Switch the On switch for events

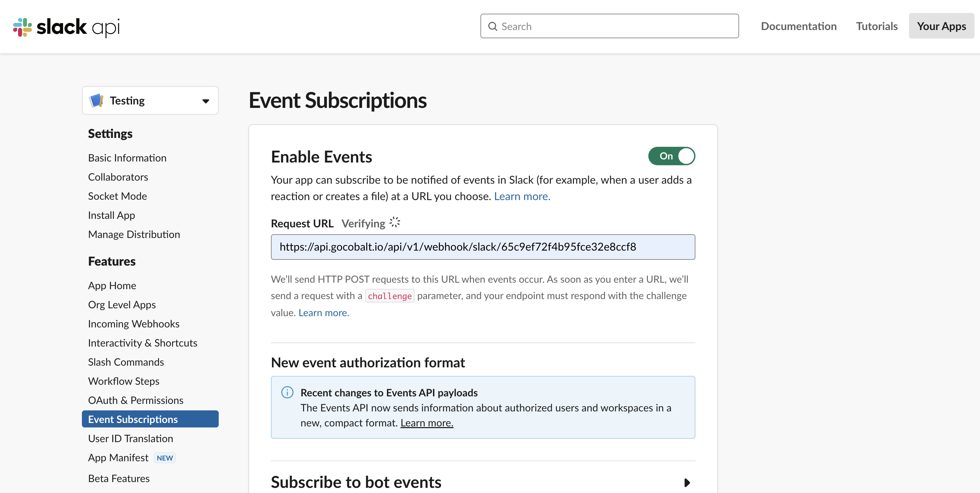[672, 156]
